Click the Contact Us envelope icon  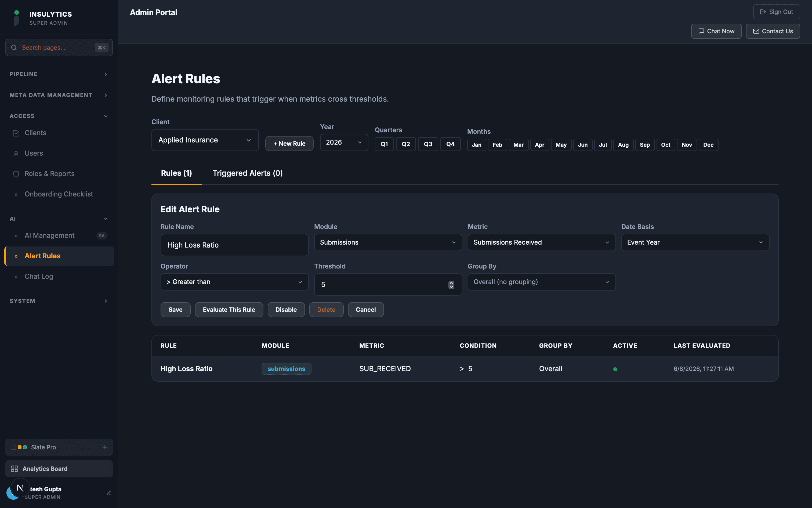(x=756, y=31)
